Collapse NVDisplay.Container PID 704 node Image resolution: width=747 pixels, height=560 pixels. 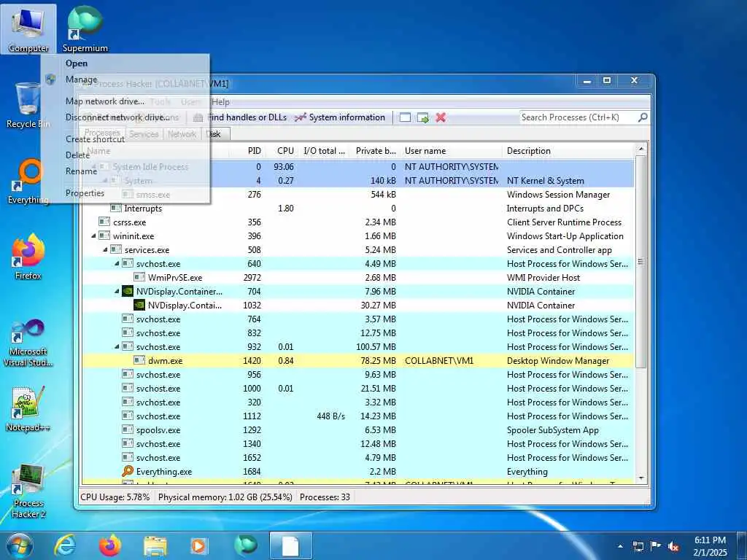[117, 292]
